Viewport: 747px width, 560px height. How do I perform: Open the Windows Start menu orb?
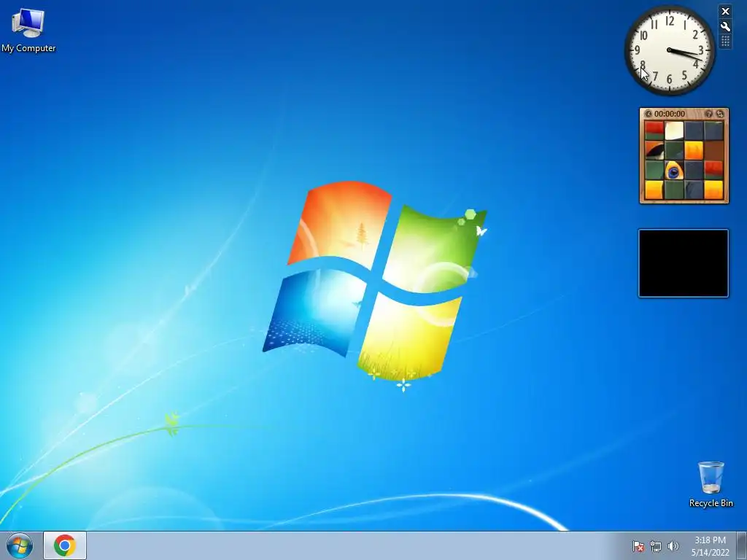(20, 545)
